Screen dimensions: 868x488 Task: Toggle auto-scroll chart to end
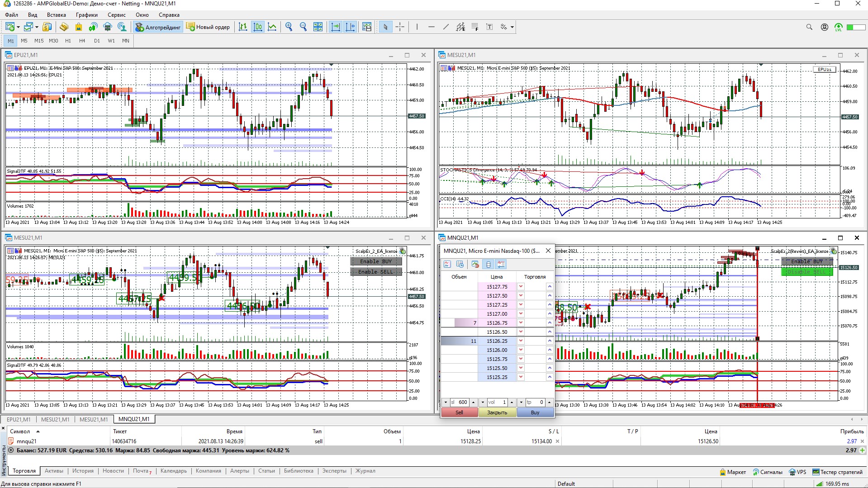336,27
